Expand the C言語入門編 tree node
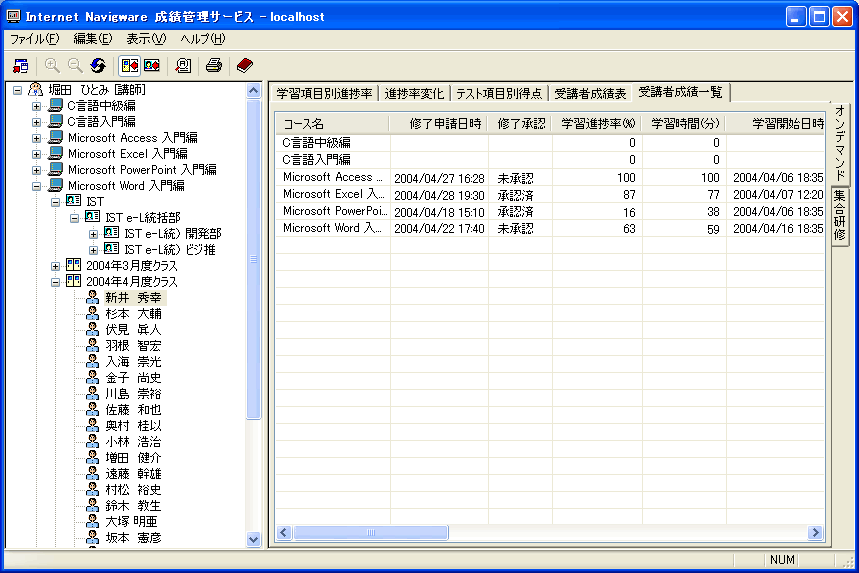The image size is (859, 573). (x=36, y=122)
